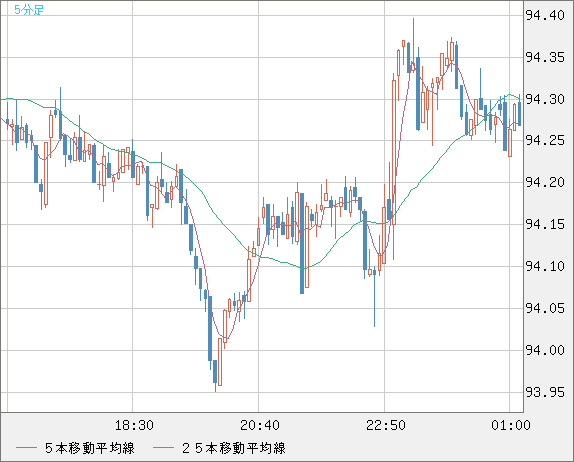The image size is (574, 462).
Task: Select the green 25-period moving average swatch
Action: 164,448
